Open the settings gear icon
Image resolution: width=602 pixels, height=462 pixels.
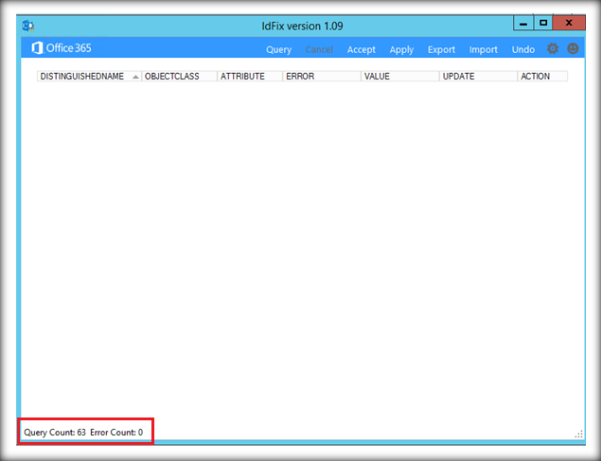[552, 49]
